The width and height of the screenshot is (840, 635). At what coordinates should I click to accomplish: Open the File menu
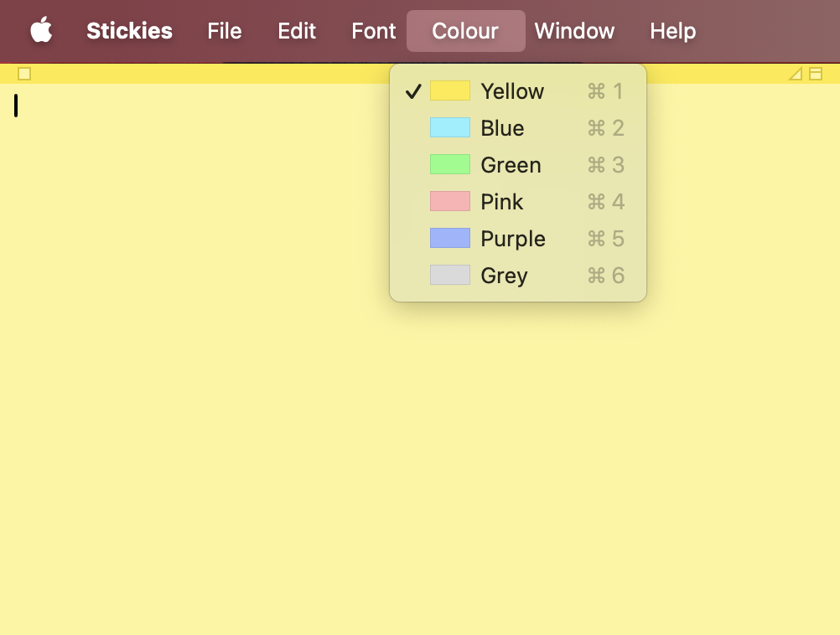click(x=224, y=31)
